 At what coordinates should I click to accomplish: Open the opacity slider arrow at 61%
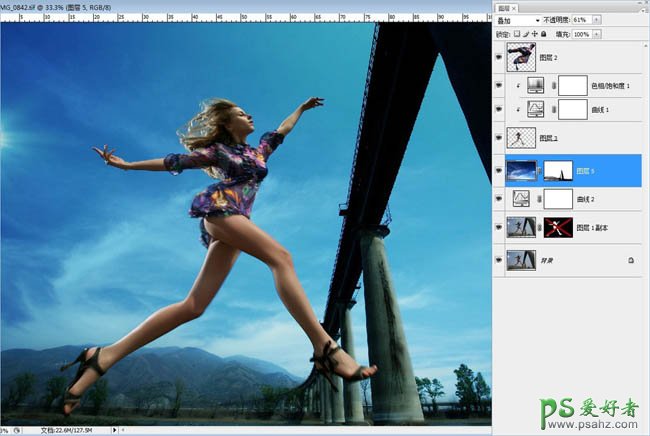point(597,20)
